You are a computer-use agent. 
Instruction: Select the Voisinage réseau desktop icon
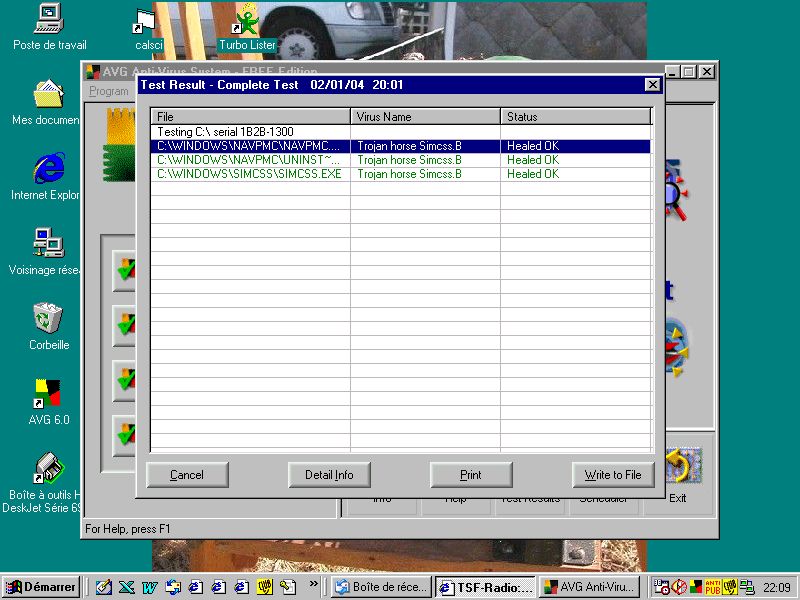click(48, 252)
